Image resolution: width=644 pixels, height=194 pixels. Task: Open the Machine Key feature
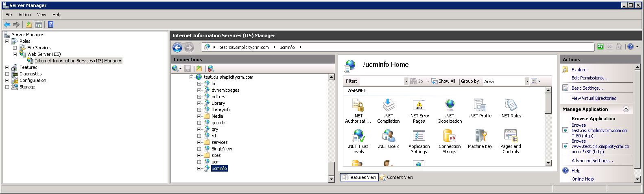480,139
